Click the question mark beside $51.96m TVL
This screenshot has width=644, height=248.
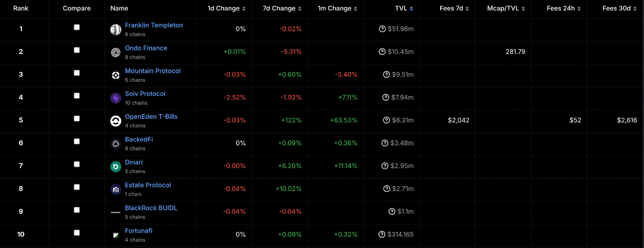pyautogui.click(x=382, y=29)
